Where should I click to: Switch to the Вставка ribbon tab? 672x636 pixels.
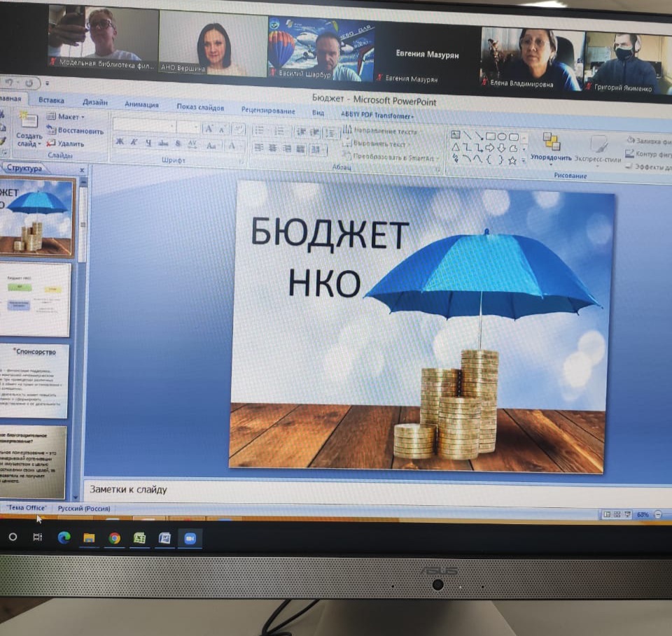(51, 101)
